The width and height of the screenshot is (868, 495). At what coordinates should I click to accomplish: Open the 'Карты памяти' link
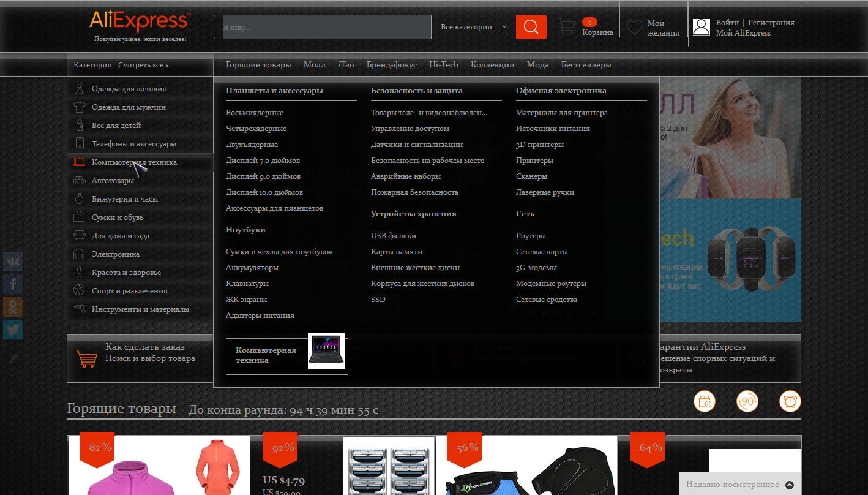coord(396,252)
